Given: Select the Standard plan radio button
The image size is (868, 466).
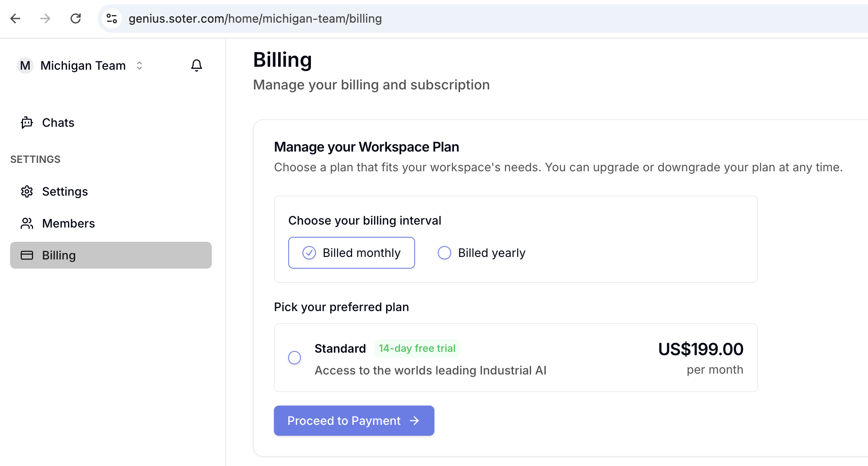Looking at the screenshot, I should tap(295, 357).
